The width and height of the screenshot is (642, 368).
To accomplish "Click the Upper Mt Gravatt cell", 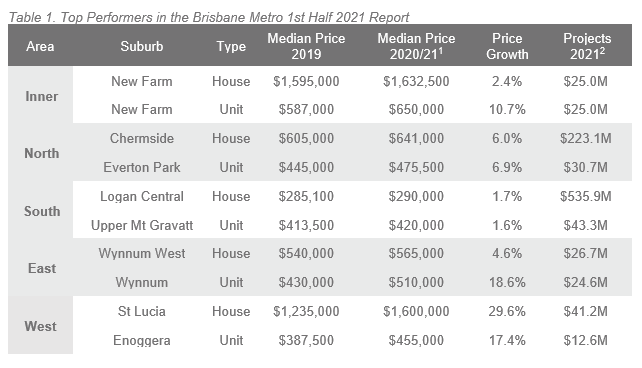I will coord(142,225).
